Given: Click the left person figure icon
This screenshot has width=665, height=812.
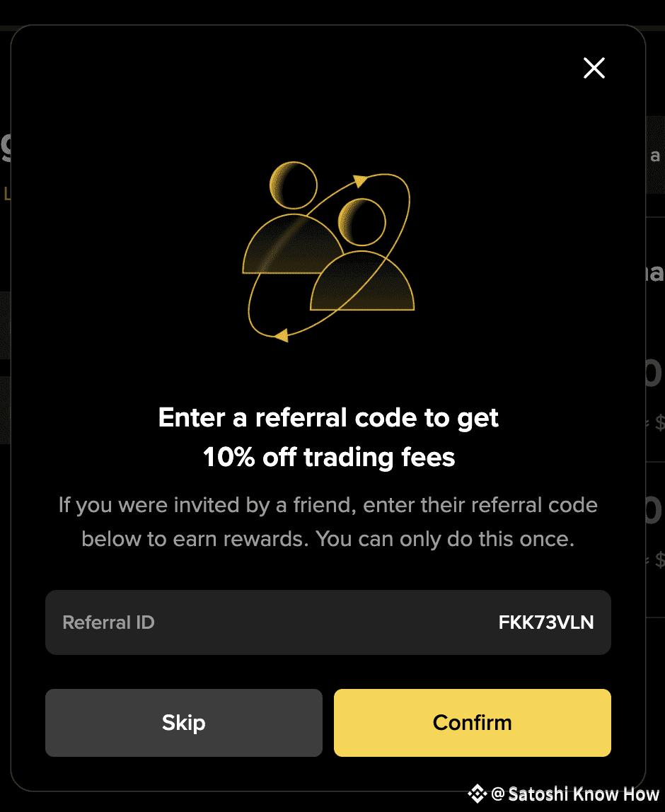Looking at the screenshot, I should pyautogui.click(x=293, y=218).
